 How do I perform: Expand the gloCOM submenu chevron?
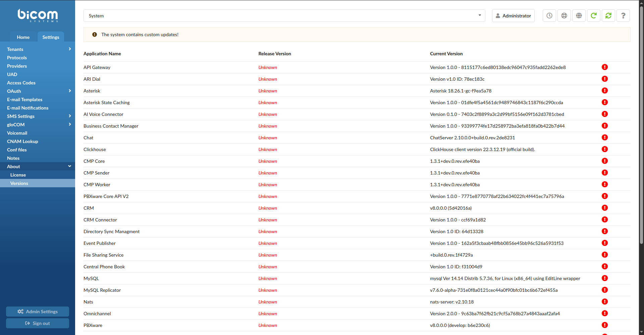click(x=70, y=124)
